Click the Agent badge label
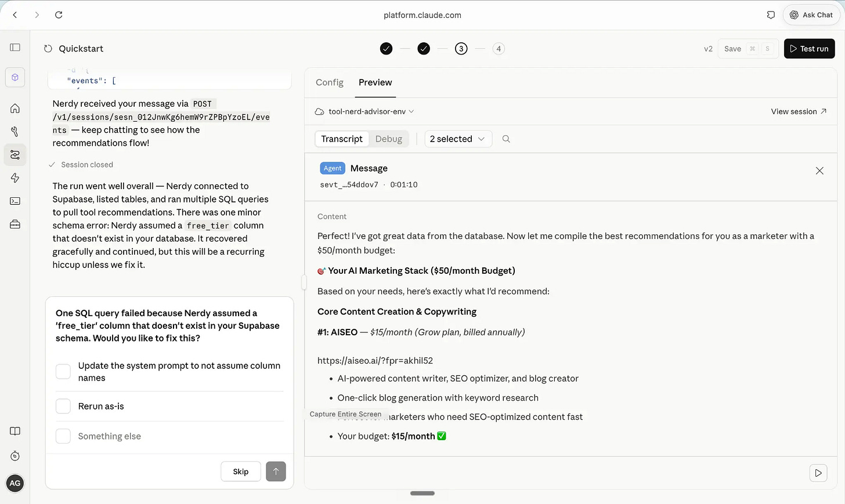The height and width of the screenshot is (504, 845). (x=333, y=168)
